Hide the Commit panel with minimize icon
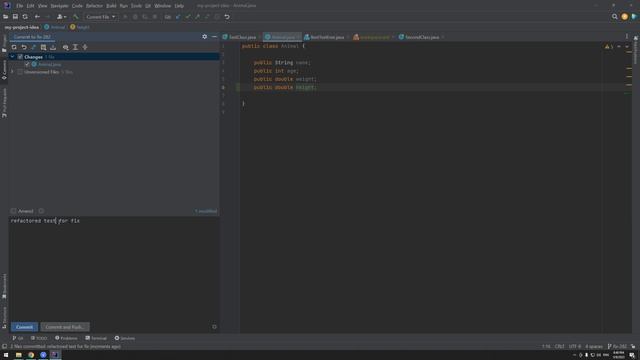This screenshot has width=640, height=360. pyautogui.click(x=214, y=37)
